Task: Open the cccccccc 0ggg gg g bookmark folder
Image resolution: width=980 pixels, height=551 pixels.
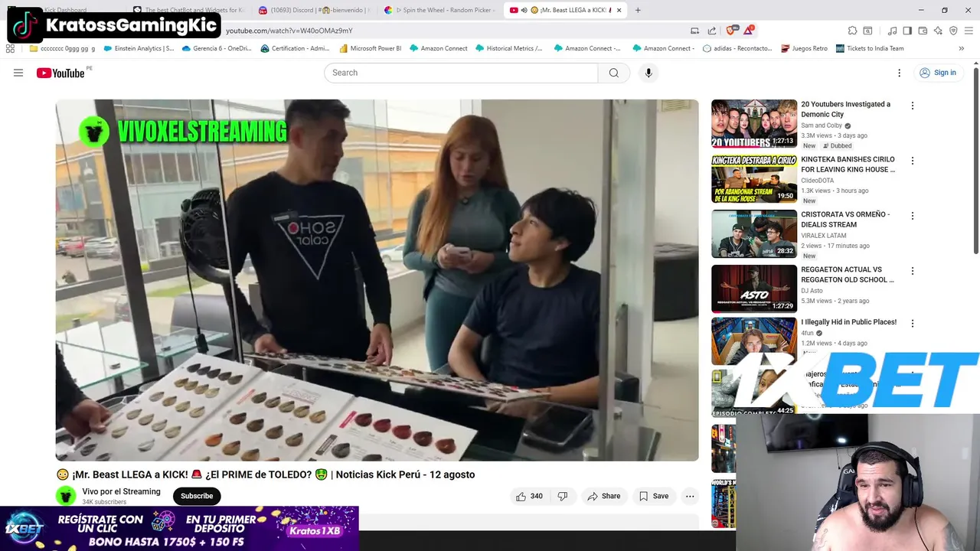Action: 62,48
